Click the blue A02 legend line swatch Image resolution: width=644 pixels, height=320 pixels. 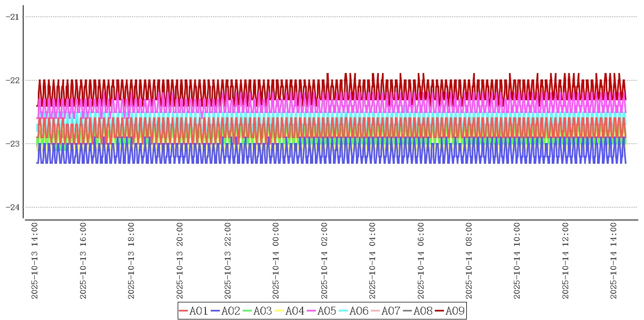click(215, 311)
